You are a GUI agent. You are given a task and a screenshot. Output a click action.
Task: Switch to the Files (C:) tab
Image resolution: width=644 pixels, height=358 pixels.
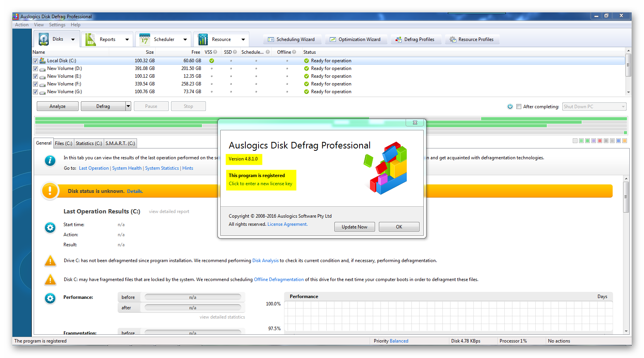63,143
